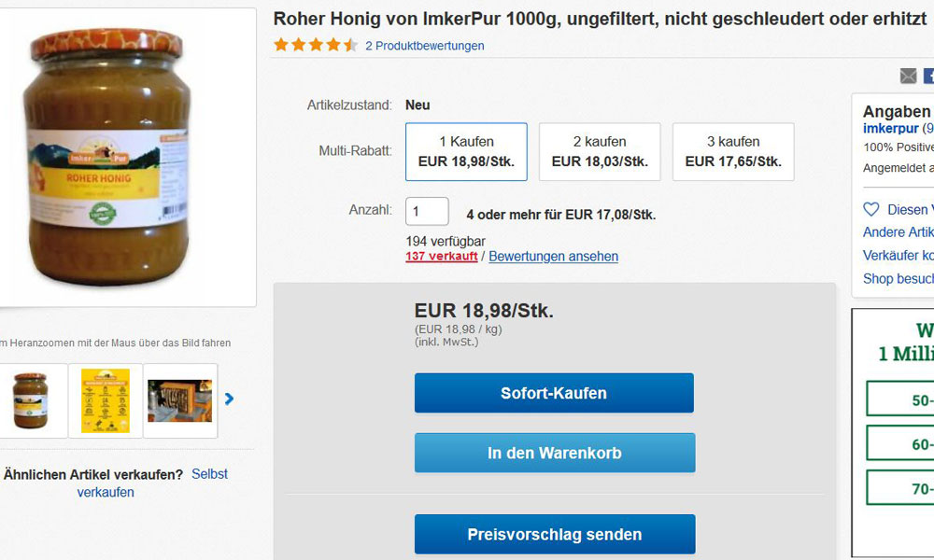934x560 pixels.
Task: Open the 137 verkauft link
Action: click(442, 257)
